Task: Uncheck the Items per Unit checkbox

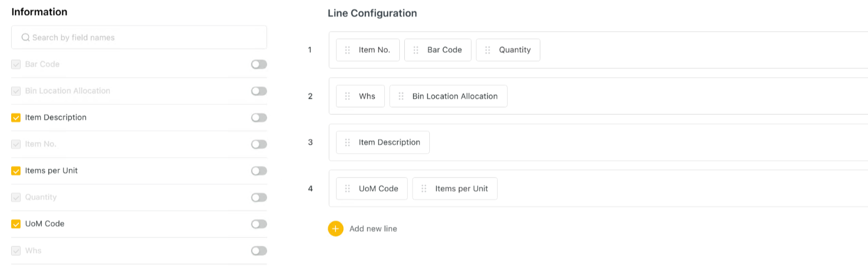Action: (x=16, y=171)
